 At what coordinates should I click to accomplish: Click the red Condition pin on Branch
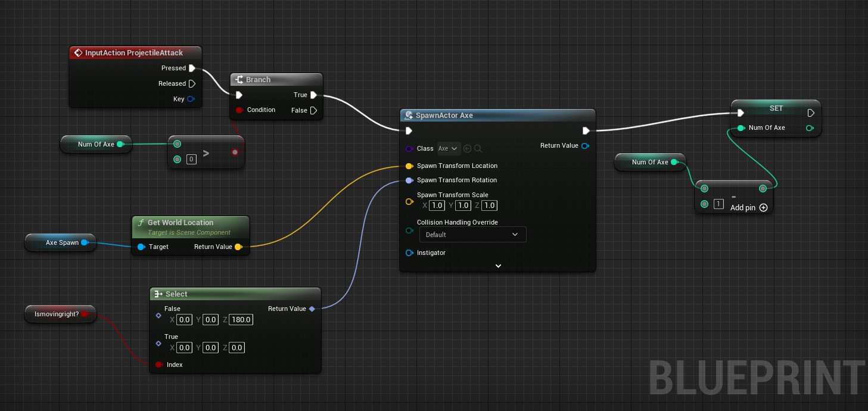tap(239, 110)
